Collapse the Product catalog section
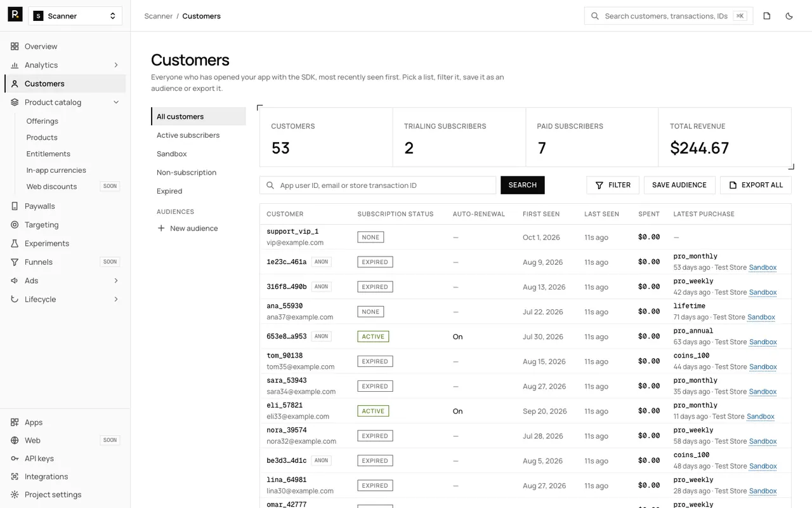This screenshot has height=508, width=812. pos(116,102)
